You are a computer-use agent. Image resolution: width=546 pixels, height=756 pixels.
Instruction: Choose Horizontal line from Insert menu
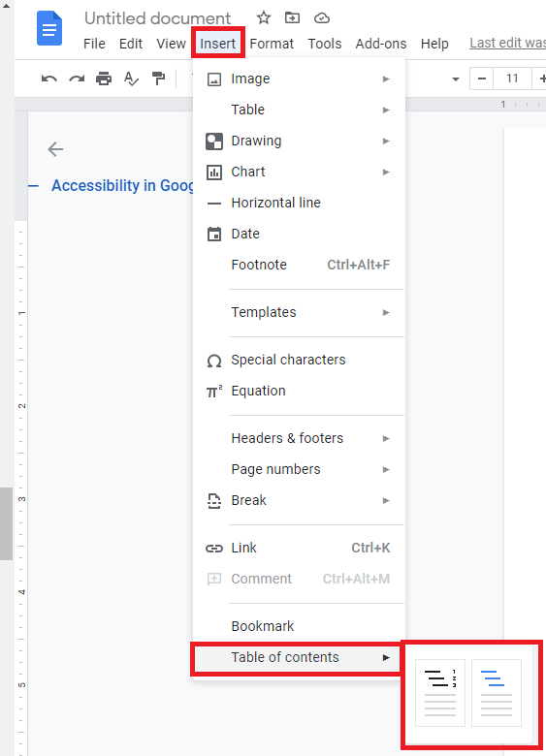pos(299,203)
